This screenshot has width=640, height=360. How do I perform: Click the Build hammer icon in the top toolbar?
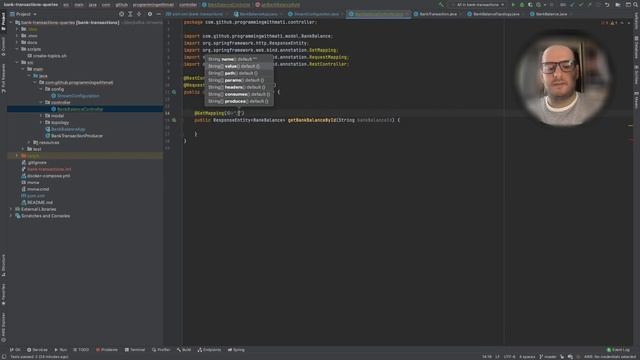441,4
